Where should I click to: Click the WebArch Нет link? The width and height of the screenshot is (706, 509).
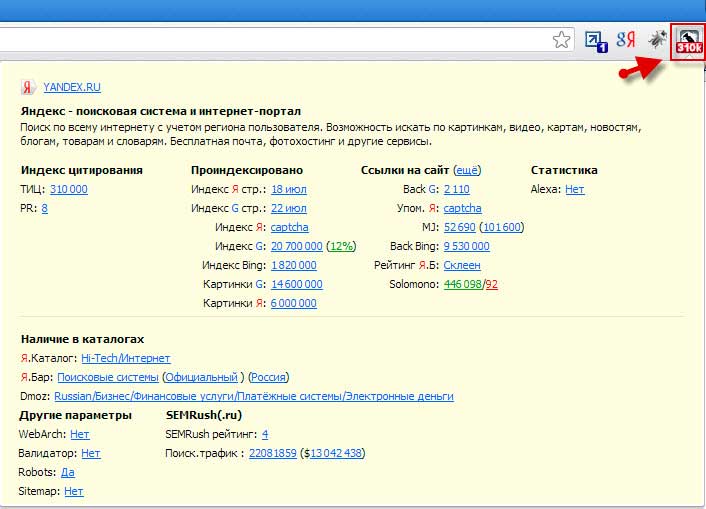tap(80, 434)
